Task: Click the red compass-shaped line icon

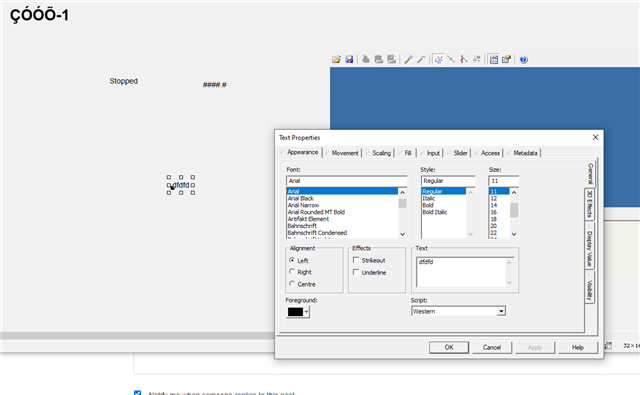Action: (464, 60)
